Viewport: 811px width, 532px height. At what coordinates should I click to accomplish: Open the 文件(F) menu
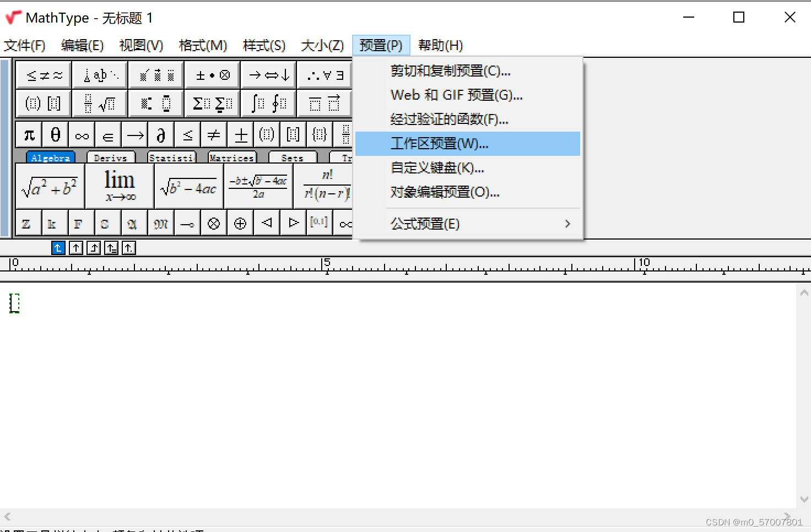point(25,45)
